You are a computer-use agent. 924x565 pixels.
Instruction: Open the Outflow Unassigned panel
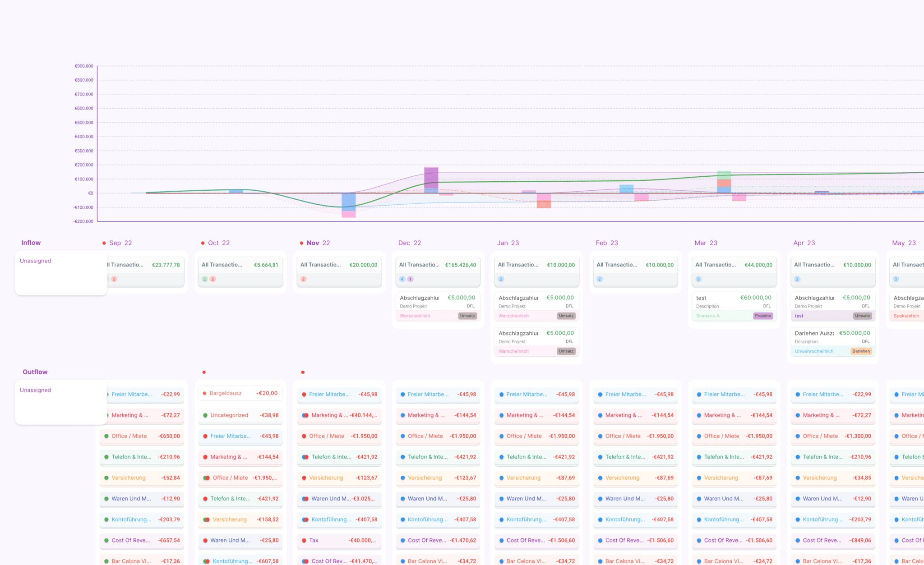[x=61, y=402]
